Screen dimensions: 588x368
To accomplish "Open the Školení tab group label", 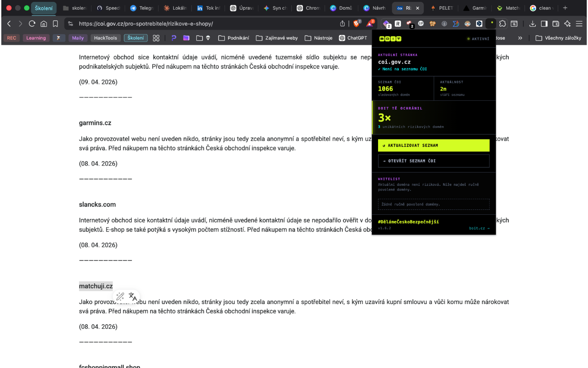I will [x=44, y=8].
